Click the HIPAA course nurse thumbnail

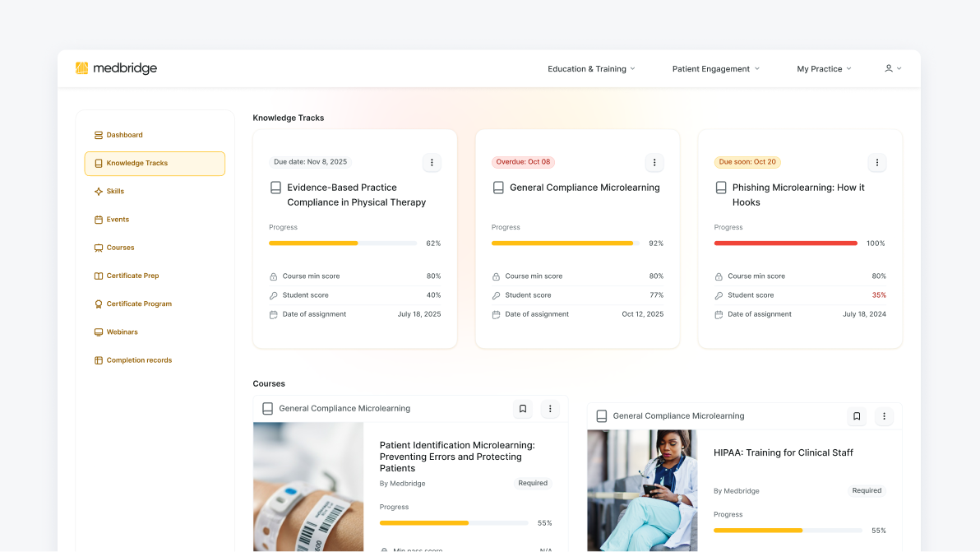(x=642, y=491)
